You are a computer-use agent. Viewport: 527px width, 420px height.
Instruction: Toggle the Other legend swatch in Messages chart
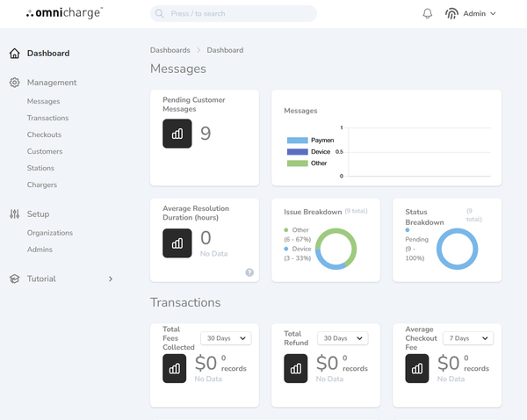coord(298,163)
